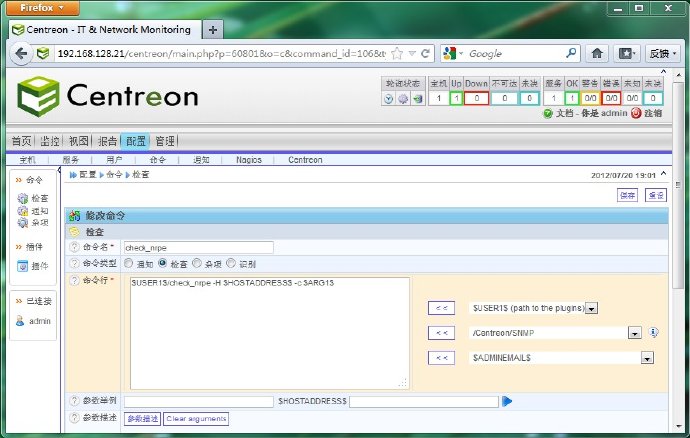This screenshot has width=690, height=438.
Task: Open the 插件 plugin icon in sidebar
Action: click(22, 266)
